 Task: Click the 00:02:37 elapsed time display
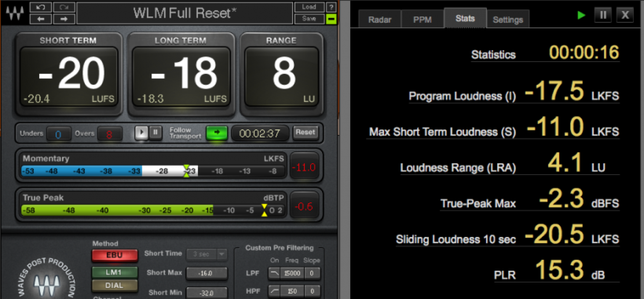[260, 133]
